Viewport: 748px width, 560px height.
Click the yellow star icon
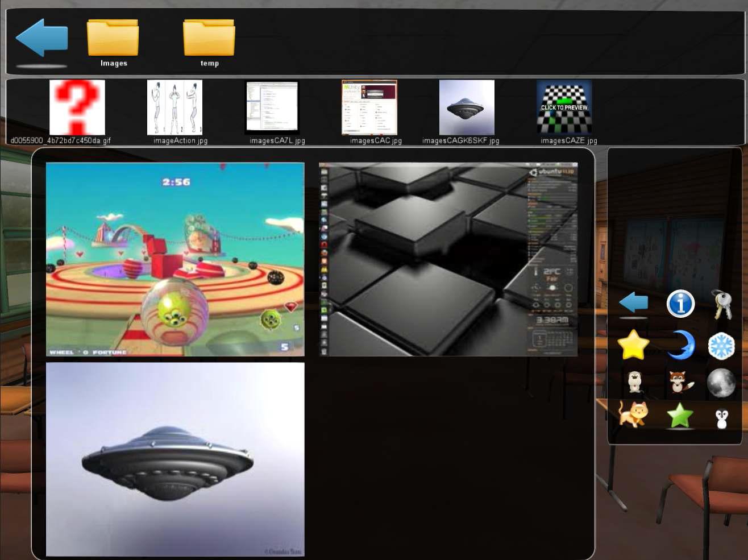click(633, 345)
